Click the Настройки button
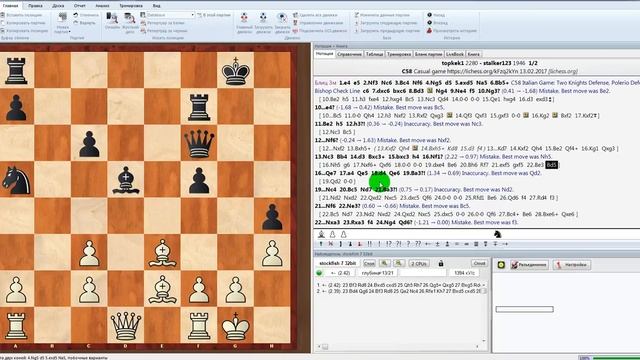Viewport: 640px width, 360px height. pyautogui.click(x=572, y=264)
